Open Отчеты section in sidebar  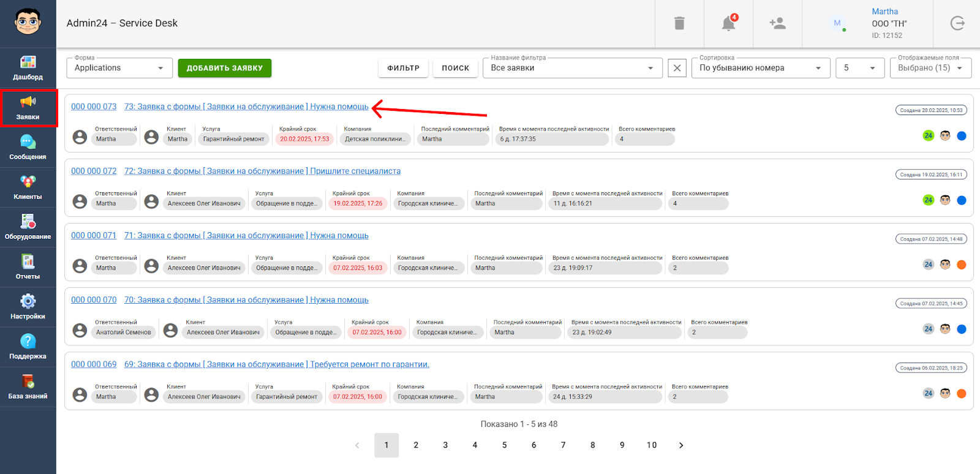pyautogui.click(x=28, y=267)
